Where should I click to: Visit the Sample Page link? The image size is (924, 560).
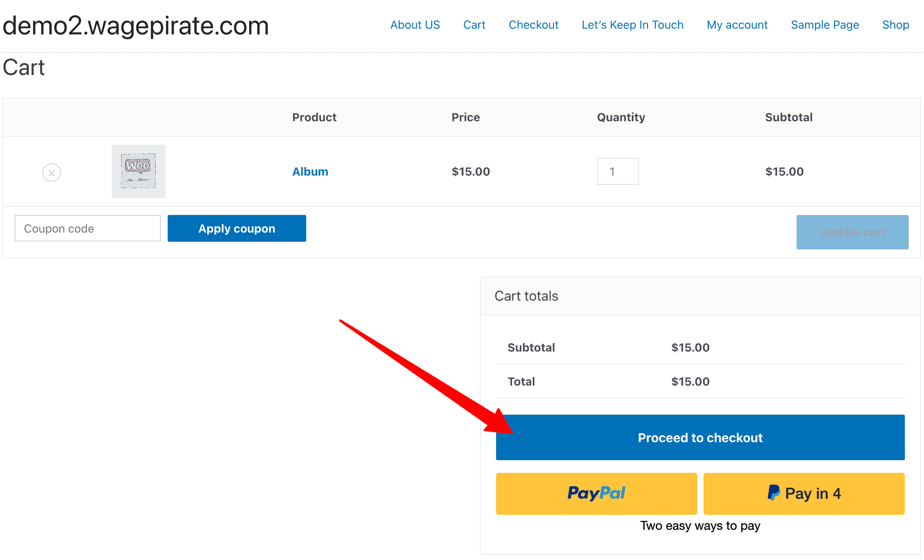pyautogui.click(x=825, y=25)
